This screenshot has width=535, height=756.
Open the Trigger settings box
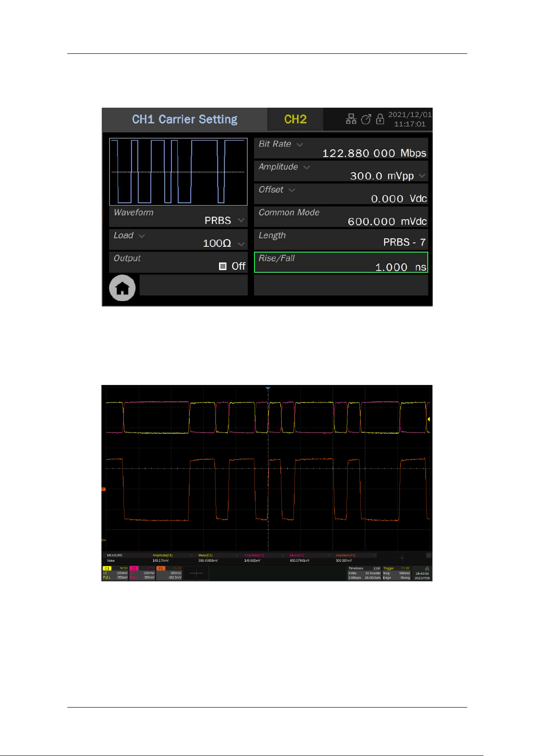[396, 573]
